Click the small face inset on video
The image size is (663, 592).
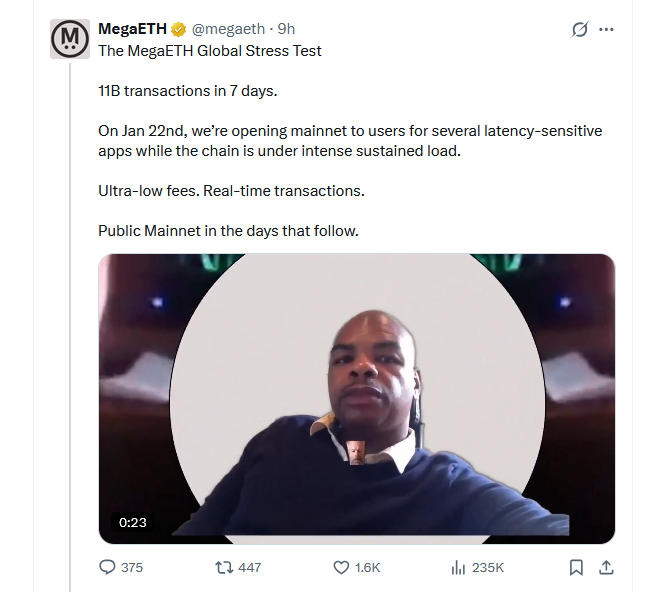click(358, 451)
